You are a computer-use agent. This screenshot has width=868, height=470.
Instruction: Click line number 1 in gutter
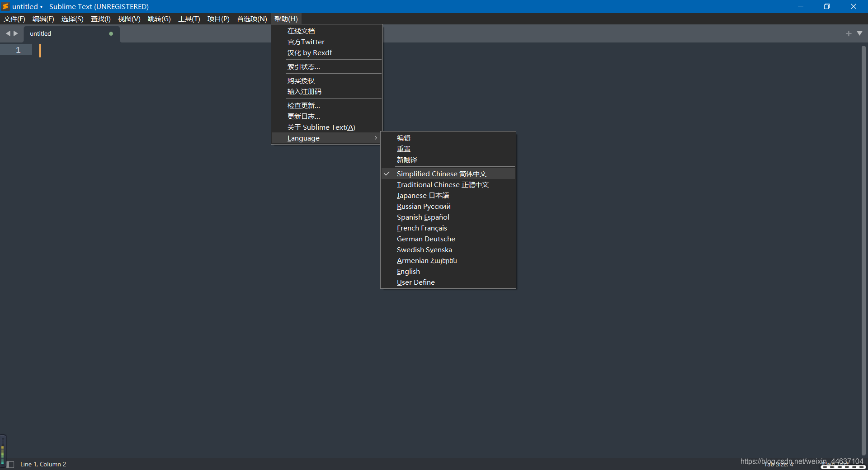tap(18, 50)
